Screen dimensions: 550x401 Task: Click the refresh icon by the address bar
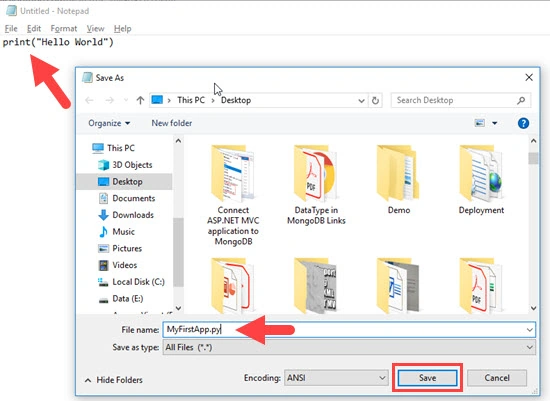[x=375, y=100]
